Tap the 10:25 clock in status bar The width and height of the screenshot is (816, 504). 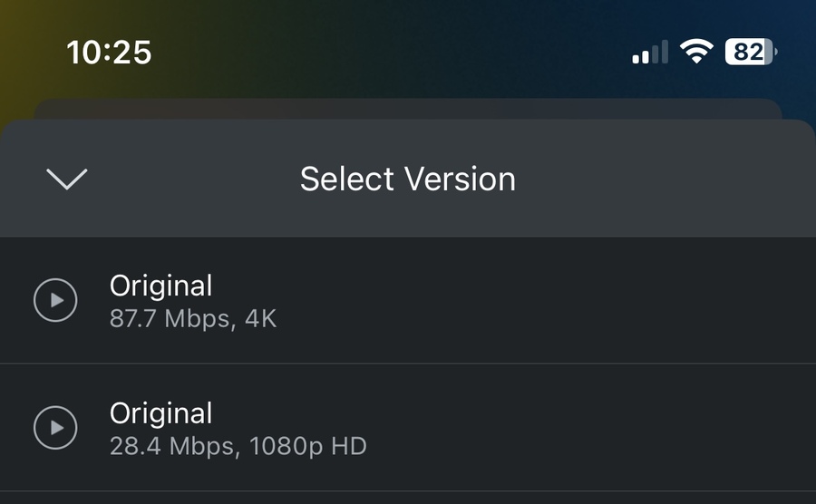click(109, 53)
